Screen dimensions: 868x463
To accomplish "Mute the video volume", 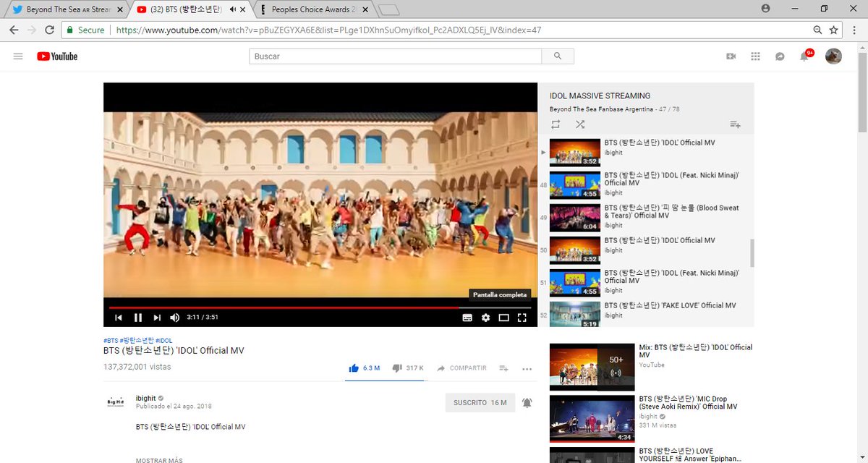I will pos(175,318).
